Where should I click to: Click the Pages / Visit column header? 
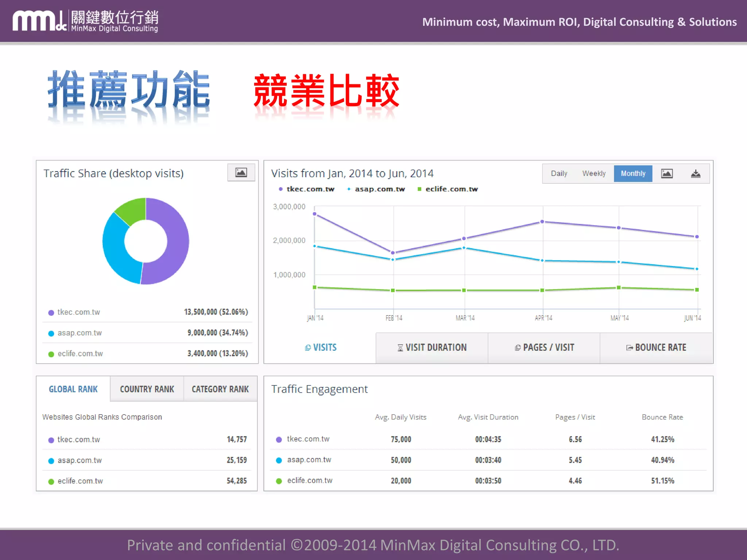tap(575, 417)
